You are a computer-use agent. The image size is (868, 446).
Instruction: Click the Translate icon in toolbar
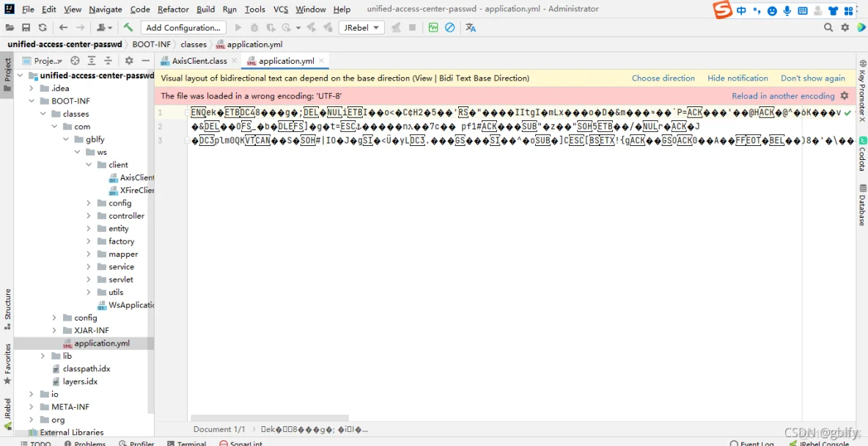(471, 27)
